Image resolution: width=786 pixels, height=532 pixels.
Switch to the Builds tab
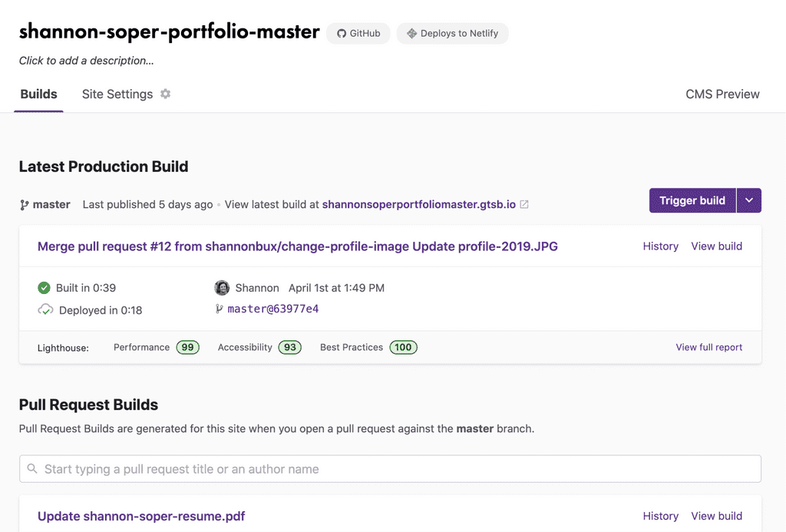(x=38, y=94)
